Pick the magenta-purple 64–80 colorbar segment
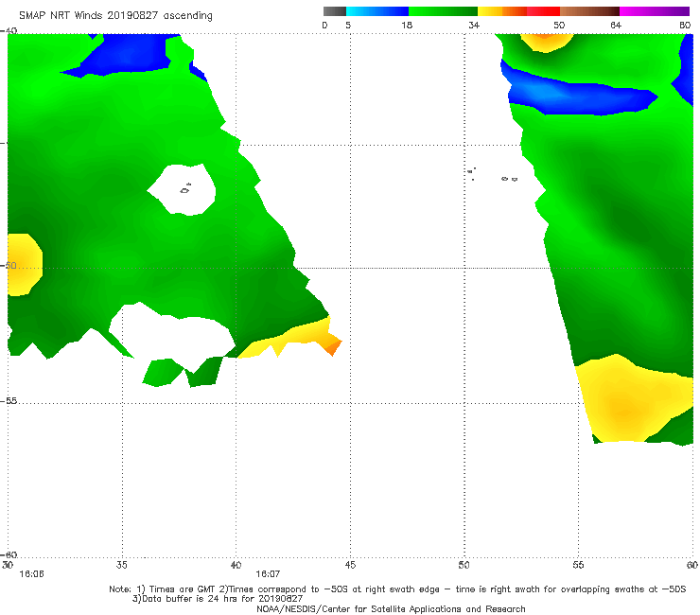 point(655,11)
